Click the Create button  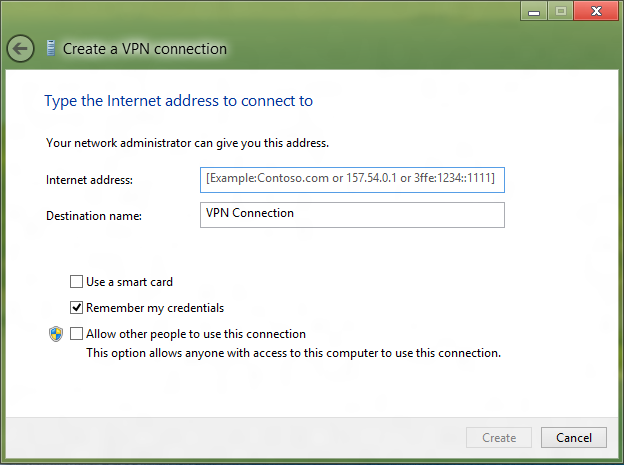499,438
